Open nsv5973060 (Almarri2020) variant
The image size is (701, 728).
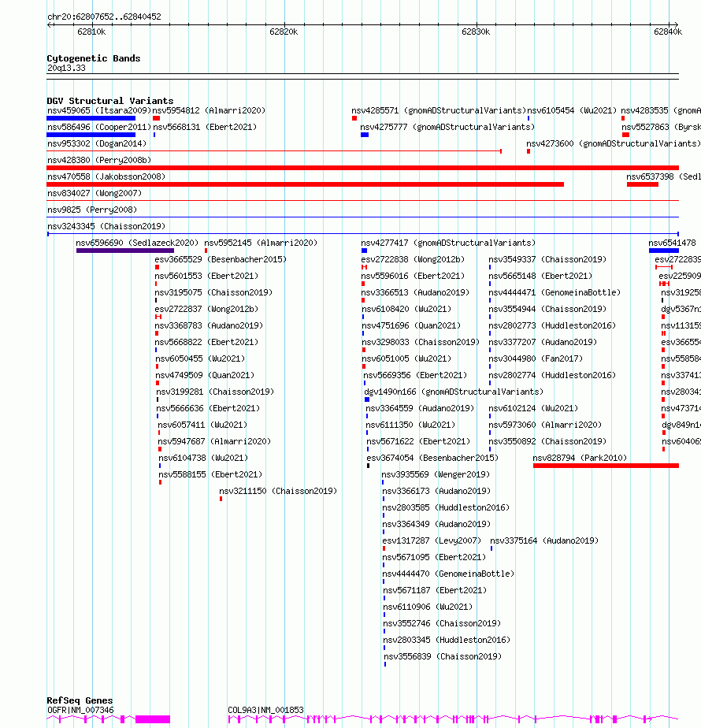(x=545, y=425)
